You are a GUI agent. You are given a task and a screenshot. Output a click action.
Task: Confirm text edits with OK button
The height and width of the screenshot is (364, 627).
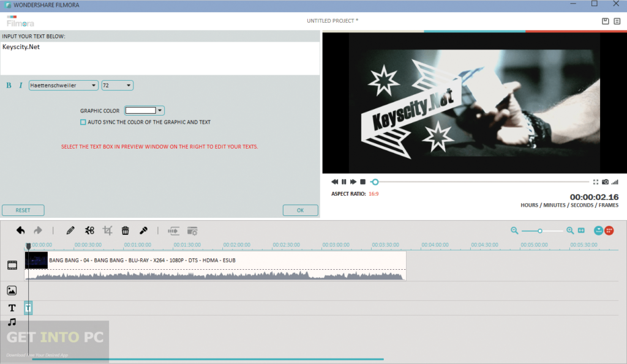coord(300,210)
